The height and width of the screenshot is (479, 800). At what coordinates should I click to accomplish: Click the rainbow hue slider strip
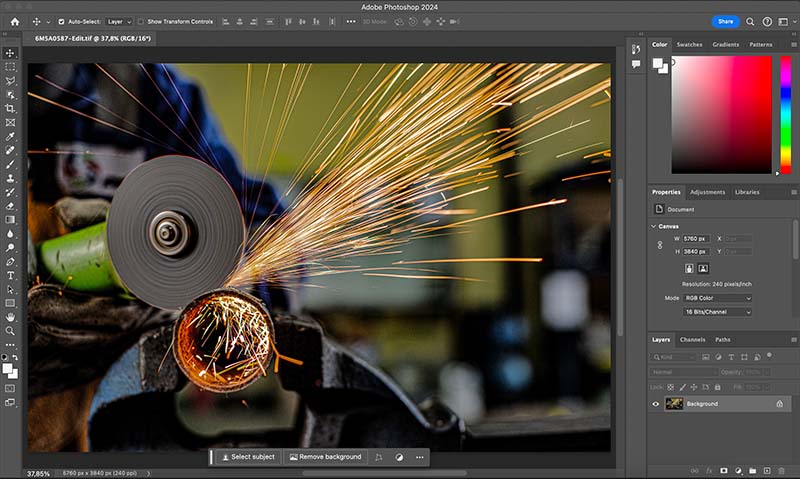tap(785, 114)
